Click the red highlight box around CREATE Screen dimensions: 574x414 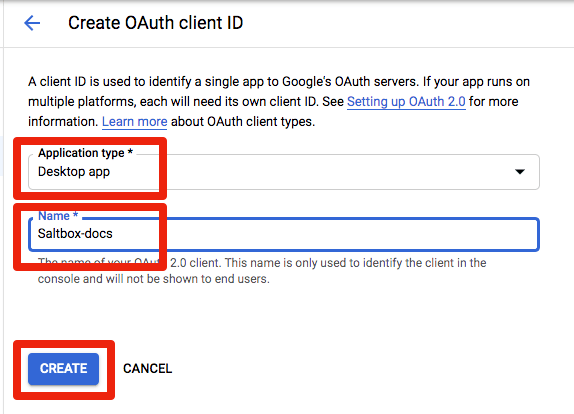[64, 370]
